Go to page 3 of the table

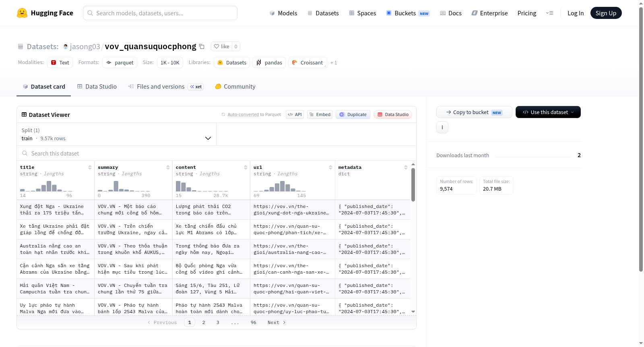point(218,322)
